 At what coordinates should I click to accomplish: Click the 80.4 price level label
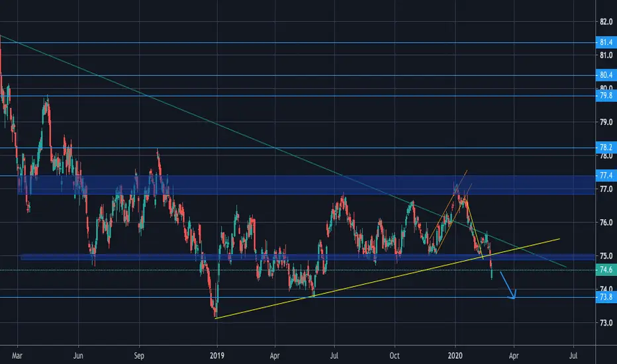point(606,75)
